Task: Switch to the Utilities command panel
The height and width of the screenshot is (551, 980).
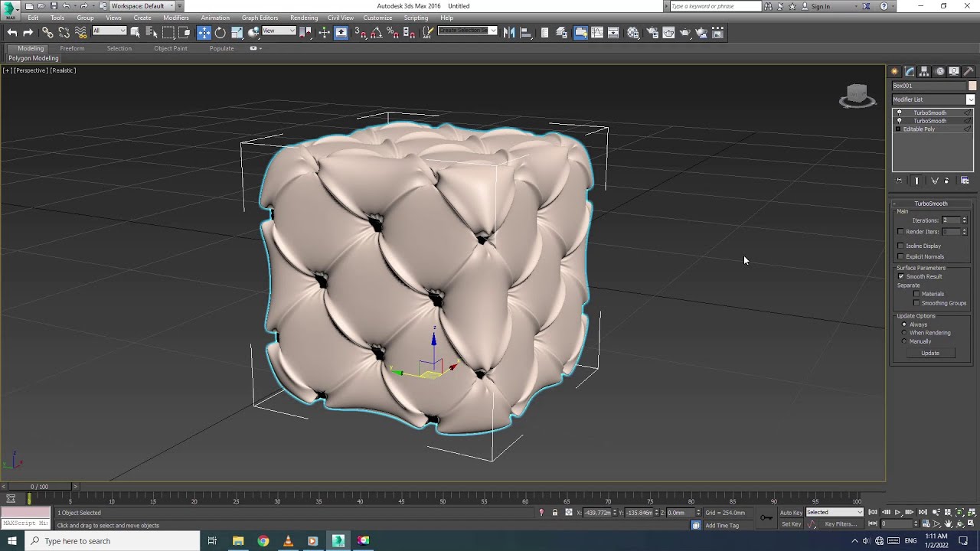Action: [969, 71]
